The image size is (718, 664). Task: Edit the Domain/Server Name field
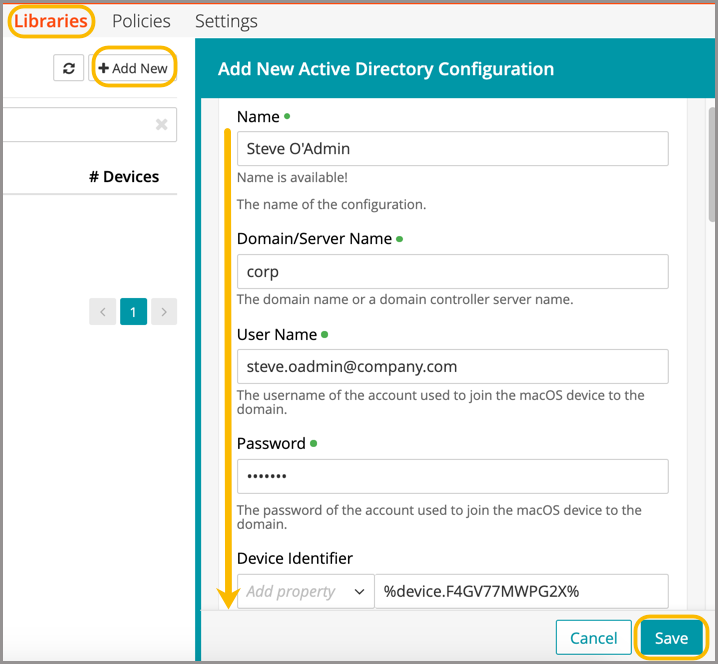(x=452, y=271)
